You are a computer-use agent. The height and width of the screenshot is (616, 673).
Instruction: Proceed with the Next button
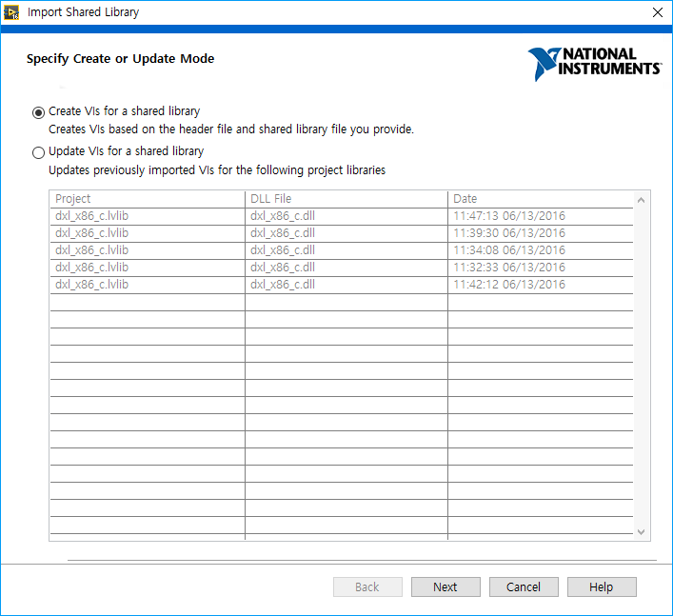coord(445,586)
